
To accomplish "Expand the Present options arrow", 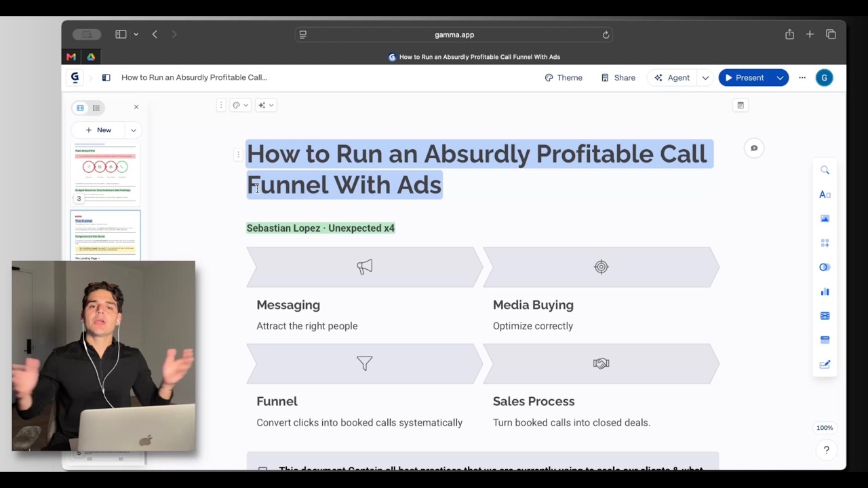I will click(x=780, y=77).
